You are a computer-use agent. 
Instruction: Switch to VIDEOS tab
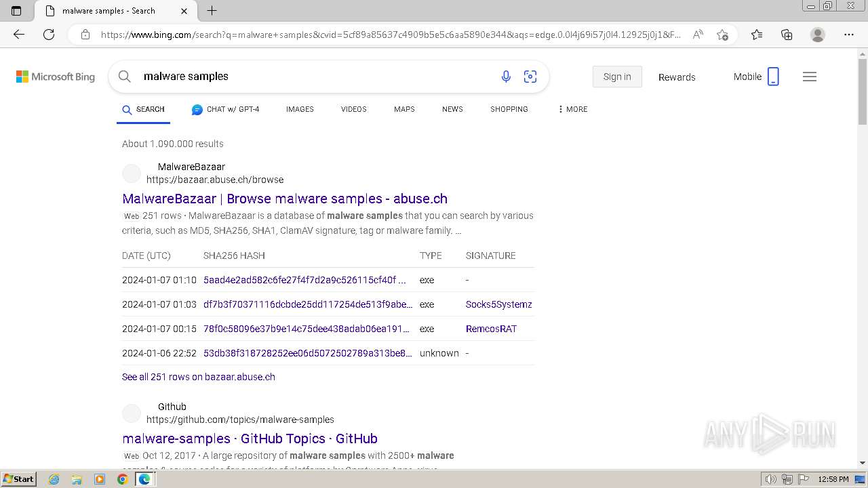click(x=353, y=109)
